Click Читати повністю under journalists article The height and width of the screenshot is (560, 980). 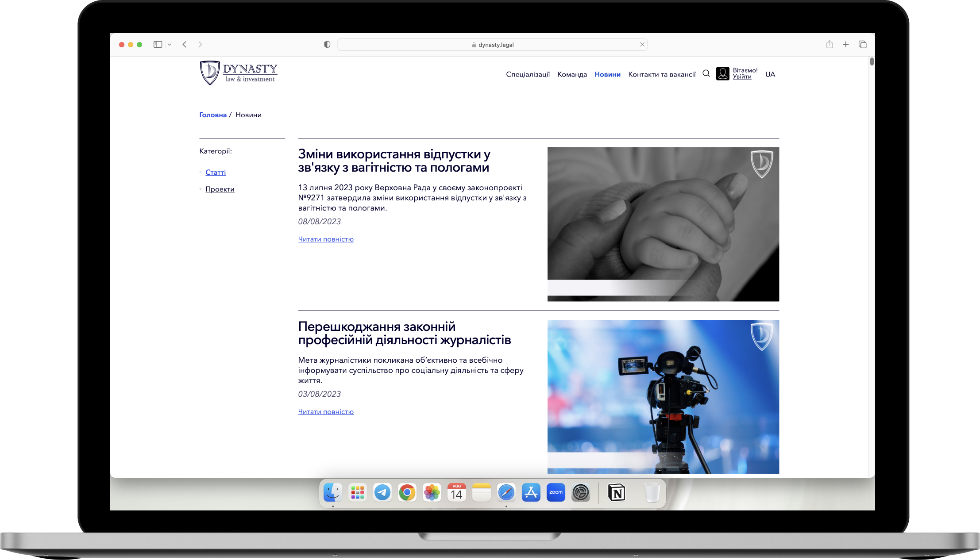326,411
